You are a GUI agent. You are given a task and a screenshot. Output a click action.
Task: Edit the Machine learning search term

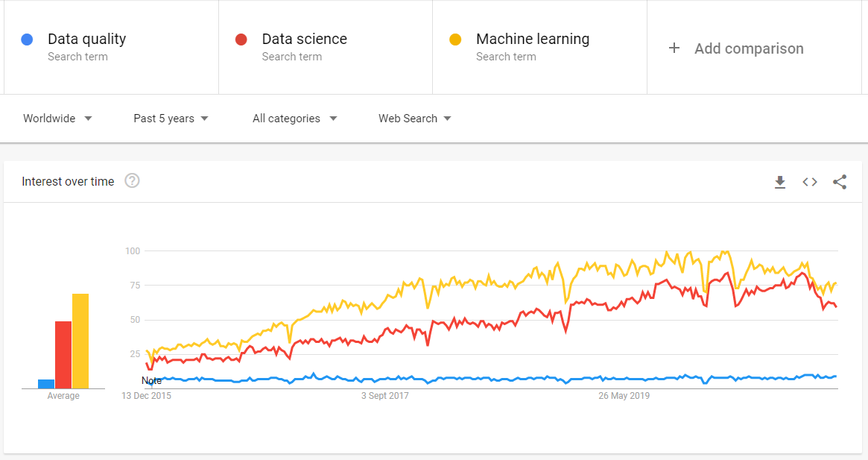coord(532,40)
